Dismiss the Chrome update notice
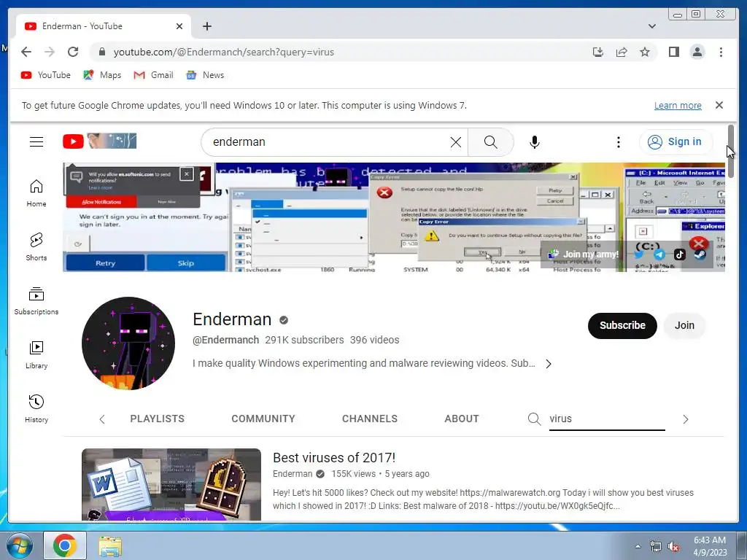This screenshot has height=560, width=747. click(719, 105)
